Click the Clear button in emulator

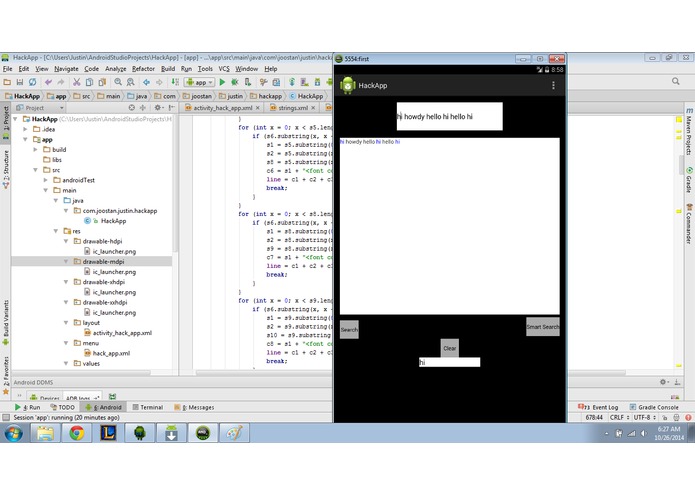449,348
